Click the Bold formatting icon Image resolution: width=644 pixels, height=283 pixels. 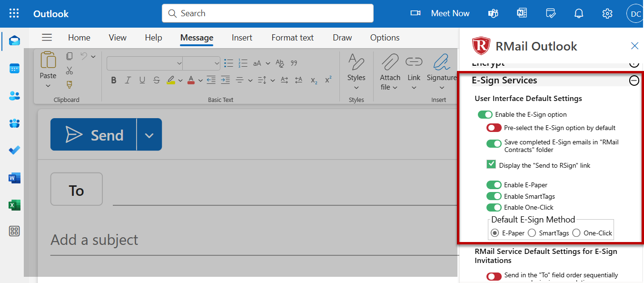tap(114, 80)
